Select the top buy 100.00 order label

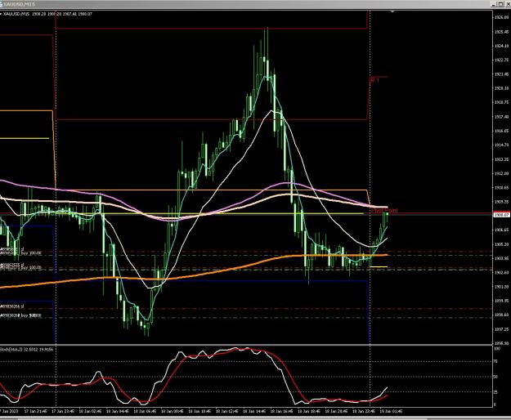20,253
